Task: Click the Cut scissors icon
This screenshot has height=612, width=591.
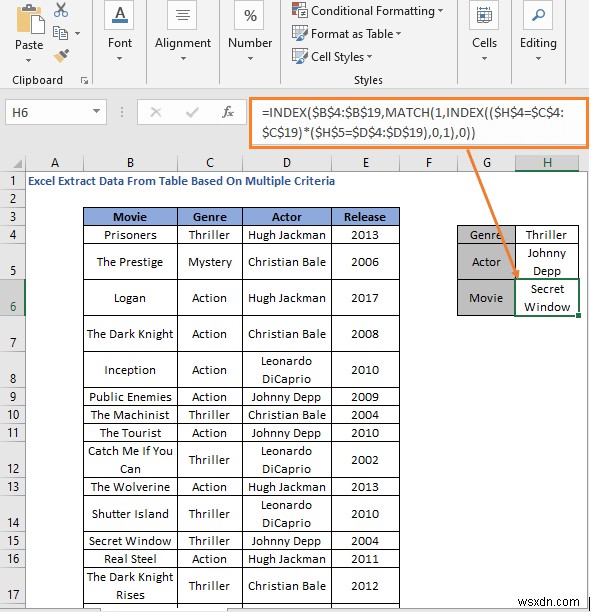Action: point(61,10)
